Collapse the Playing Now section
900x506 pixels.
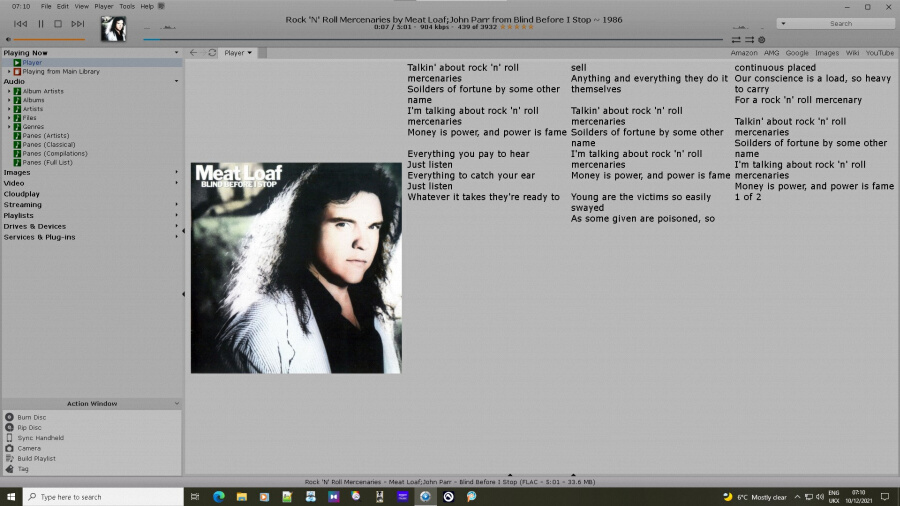click(176, 52)
